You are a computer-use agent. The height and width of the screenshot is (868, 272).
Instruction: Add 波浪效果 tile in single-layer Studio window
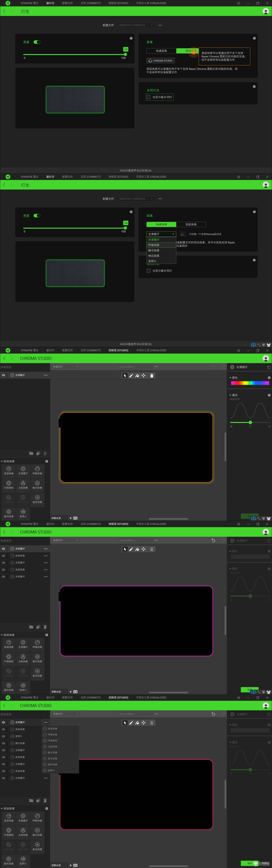click(x=9, y=470)
